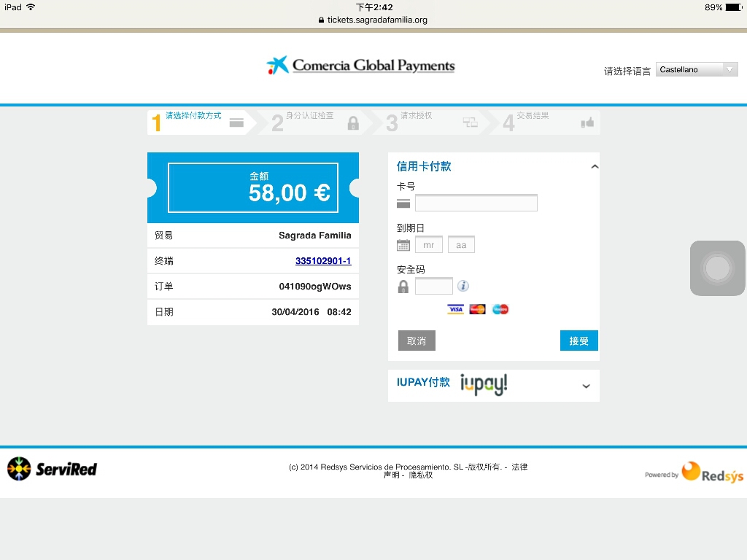Click the Maestro card logo

pyautogui.click(x=500, y=309)
